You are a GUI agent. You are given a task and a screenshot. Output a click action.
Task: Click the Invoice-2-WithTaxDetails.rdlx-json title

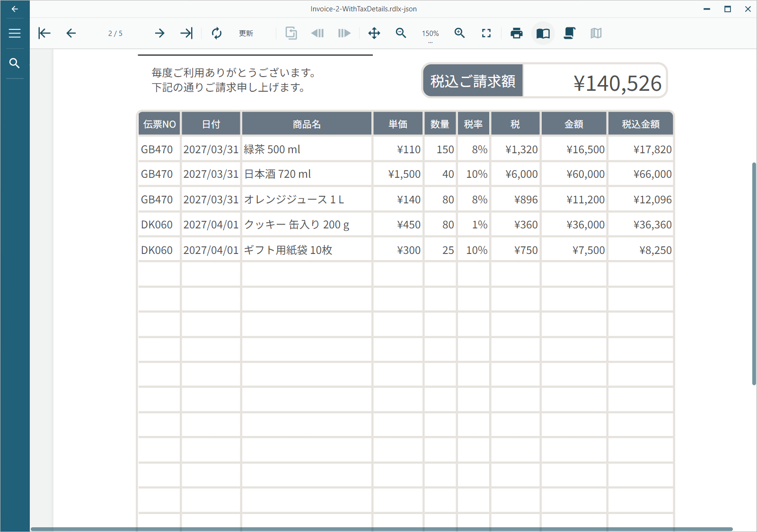[363, 9]
